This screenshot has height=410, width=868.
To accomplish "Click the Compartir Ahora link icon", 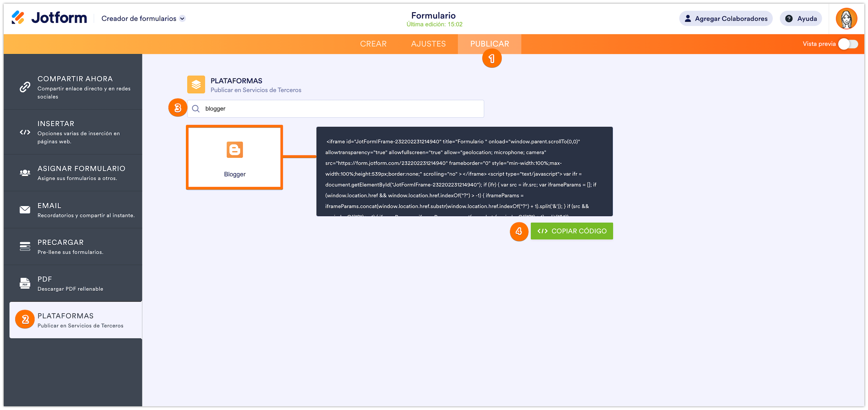I will 25,87.
